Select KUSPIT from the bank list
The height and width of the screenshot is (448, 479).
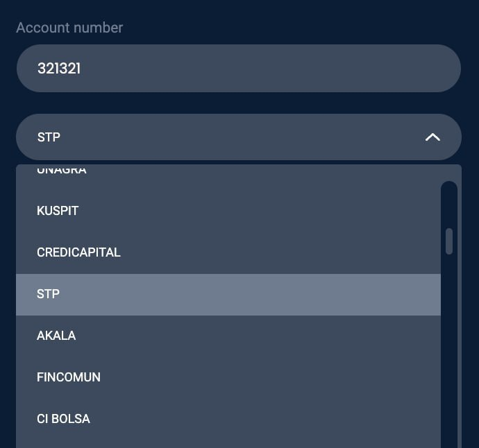coord(58,211)
